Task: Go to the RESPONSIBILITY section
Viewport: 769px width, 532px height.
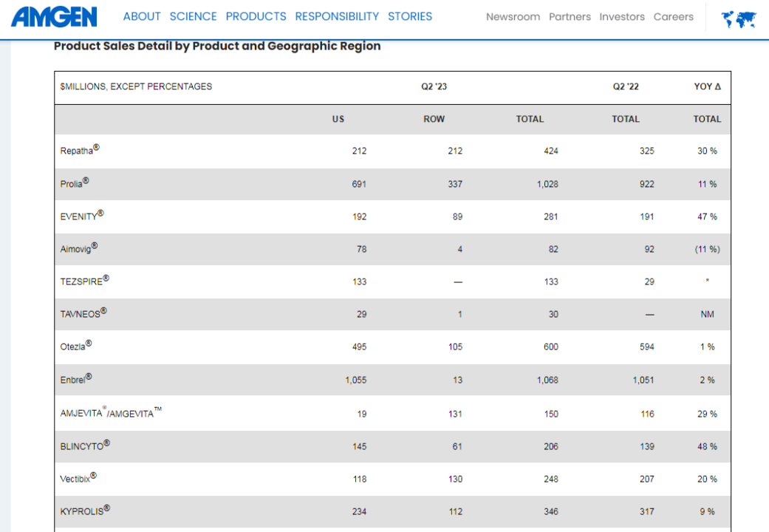Action: click(337, 16)
